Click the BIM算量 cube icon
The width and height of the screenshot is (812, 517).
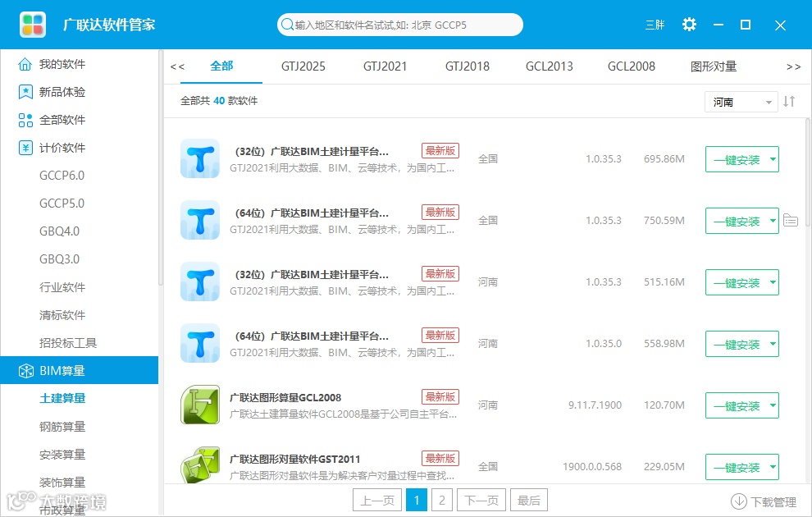point(26,371)
